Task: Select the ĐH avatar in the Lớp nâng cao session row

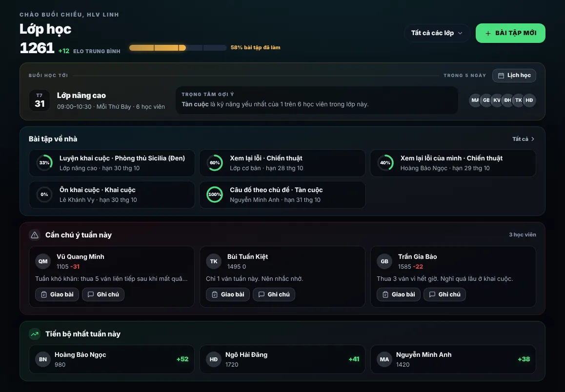Action: pos(508,100)
